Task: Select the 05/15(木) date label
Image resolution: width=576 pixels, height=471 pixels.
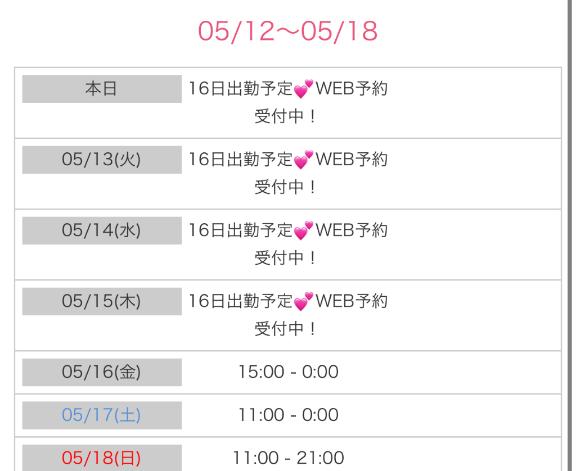Action: [102, 301]
